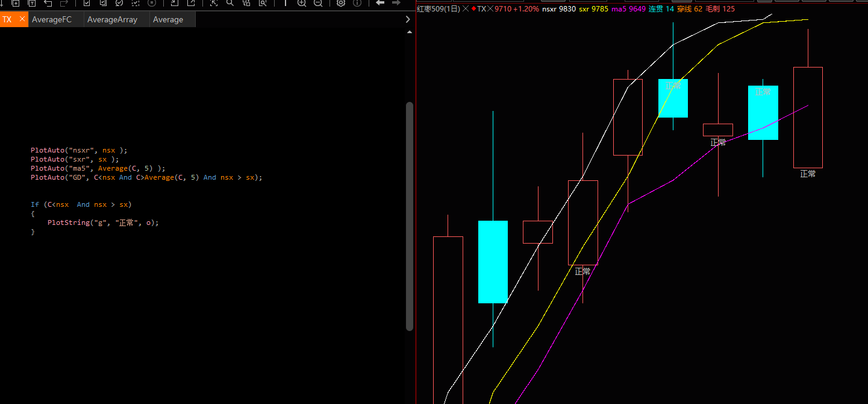Image resolution: width=868 pixels, height=404 pixels.
Task: Click the info circle icon
Action: click(357, 3)
